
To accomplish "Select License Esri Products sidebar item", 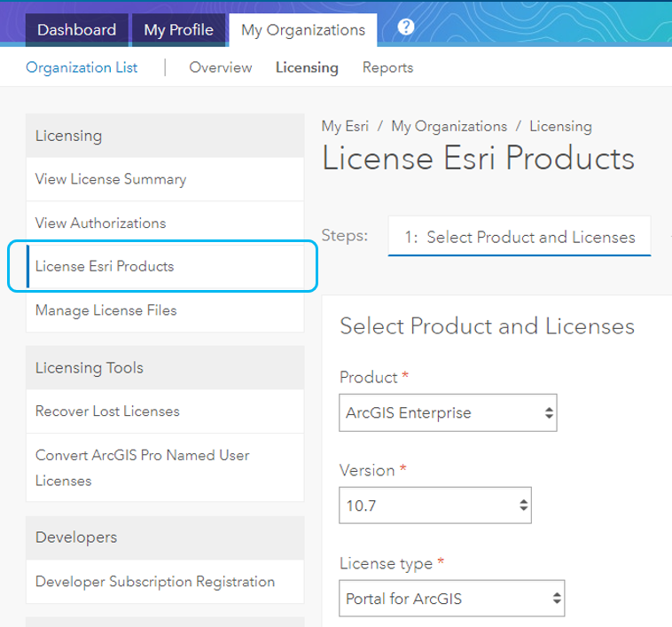I will coord(165,266).
